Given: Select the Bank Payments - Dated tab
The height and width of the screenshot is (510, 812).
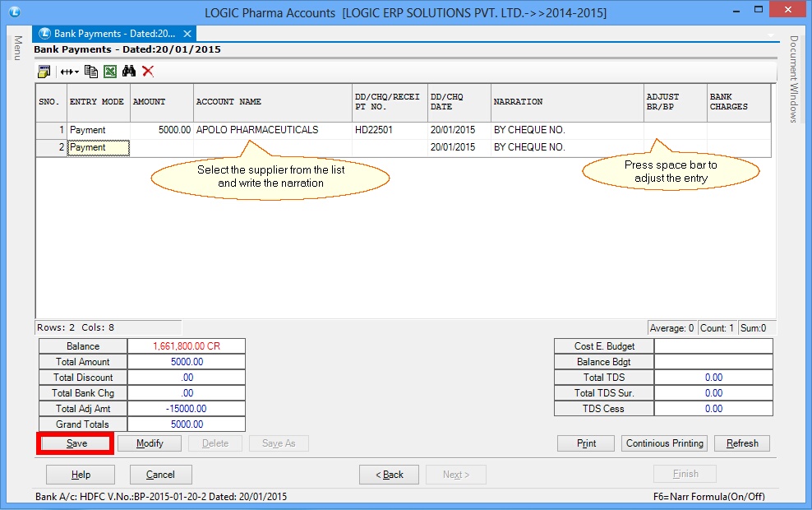Looking at the screenshot, I should click(114, 34).
